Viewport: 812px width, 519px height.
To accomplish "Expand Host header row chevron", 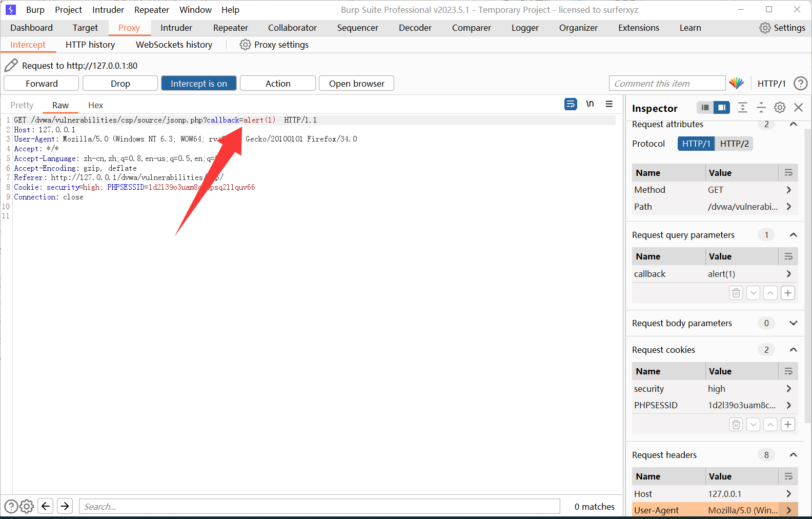I will (788, 494).
